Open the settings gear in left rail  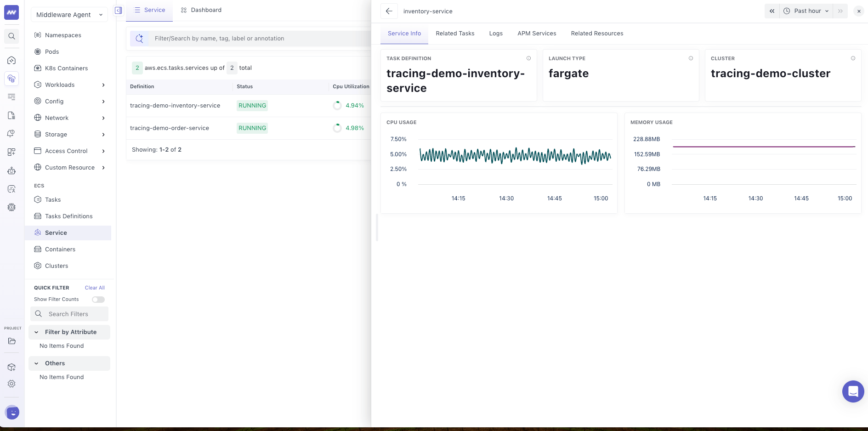(x=11, y=384)
